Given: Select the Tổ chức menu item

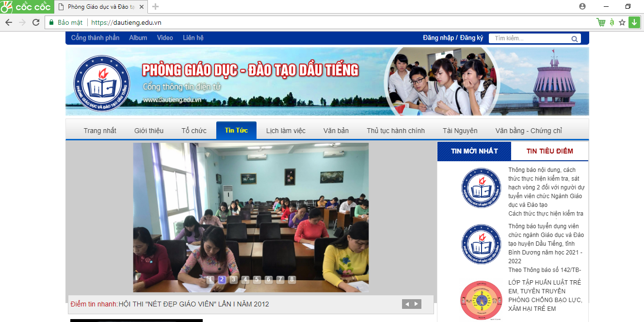Looking at the screenshot, I should pos(194,131).
